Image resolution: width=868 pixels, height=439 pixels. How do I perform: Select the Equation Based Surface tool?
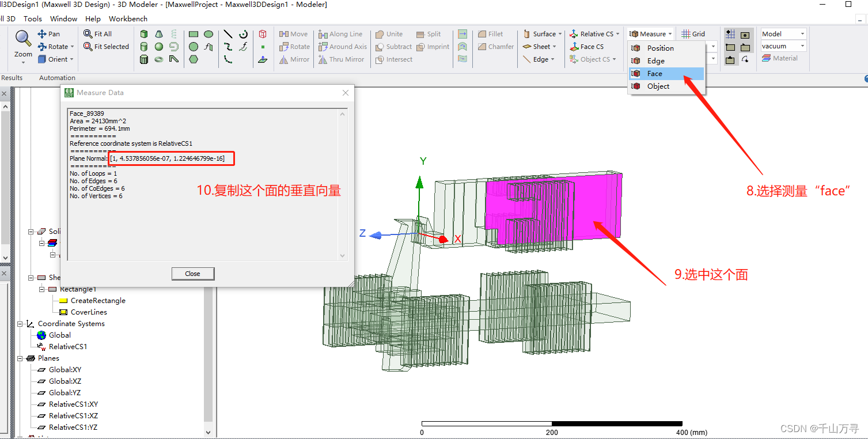(x=209, y=47)
